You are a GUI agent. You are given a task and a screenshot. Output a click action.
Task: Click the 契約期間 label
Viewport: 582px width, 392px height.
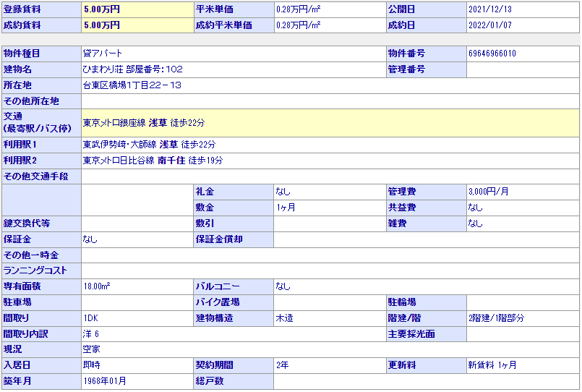(x=215, y=365)
